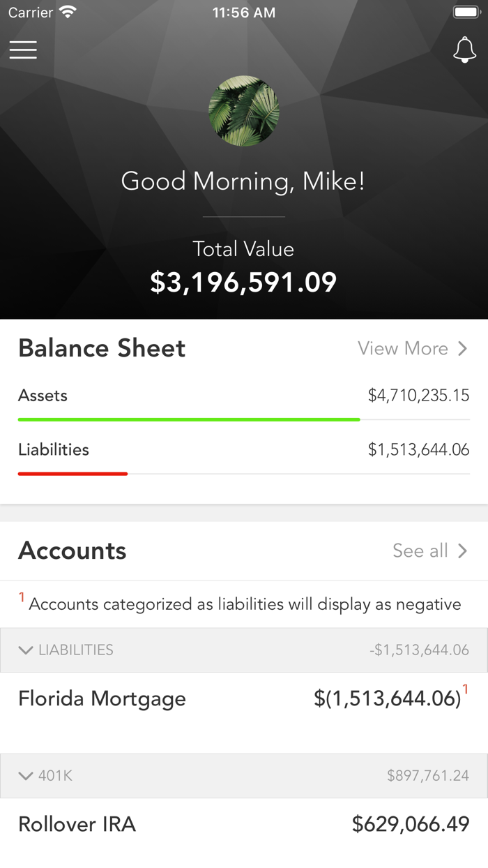Viewport: 488px width, 868px height.
Task: Open See all accounts
Action: [420, 551]
